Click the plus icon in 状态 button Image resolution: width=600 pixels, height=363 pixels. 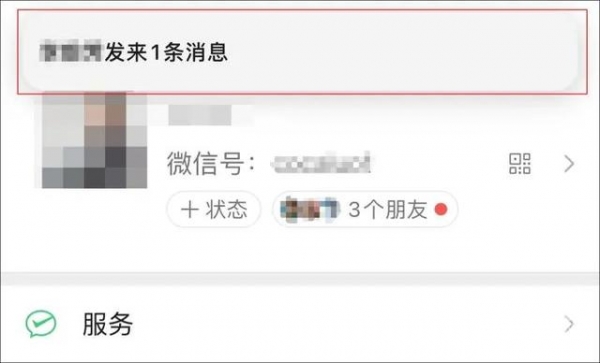(189, 210)
